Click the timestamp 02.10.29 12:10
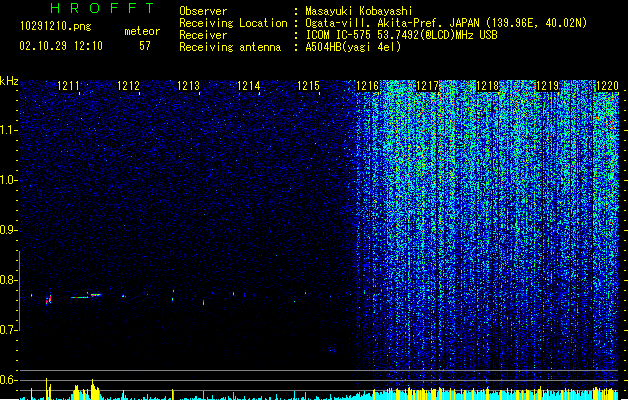The height and width of the screenshot is (400, 629). [61, 46]
